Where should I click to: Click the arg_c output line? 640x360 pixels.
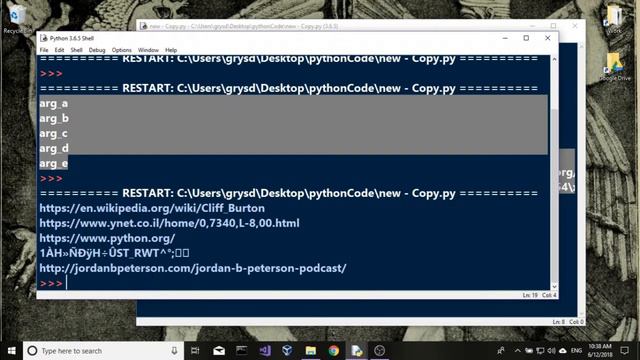[x=53, y=133]
